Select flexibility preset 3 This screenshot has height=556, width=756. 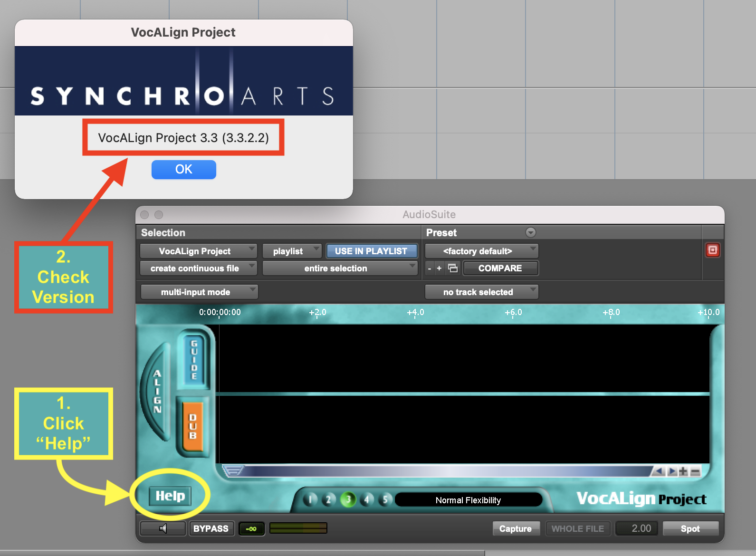[x=348, y=499]
